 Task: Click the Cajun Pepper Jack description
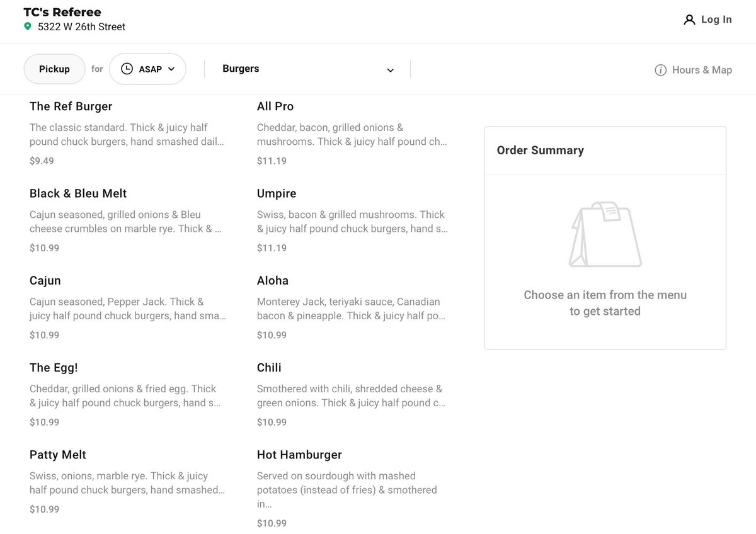[x=128, y=309]
